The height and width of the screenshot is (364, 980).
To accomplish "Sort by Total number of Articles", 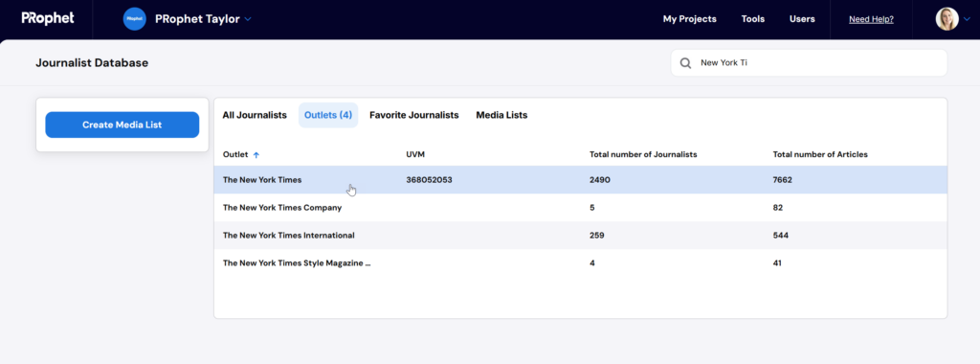I will [x=820, y=154].
